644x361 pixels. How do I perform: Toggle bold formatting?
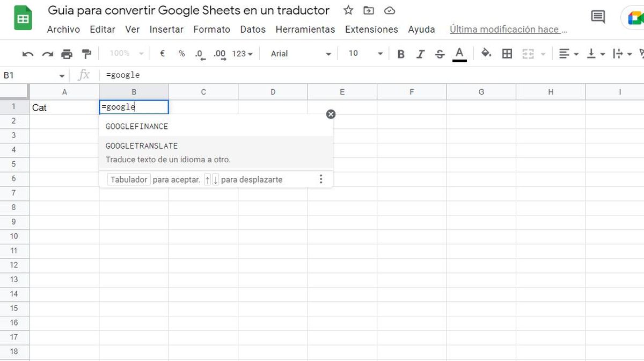(x=400, y=54)
